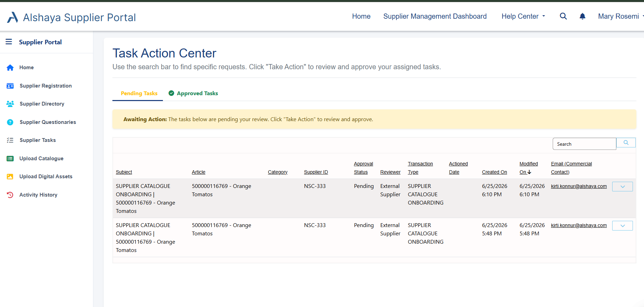
Task: Click the Supplier Registration card icon
Action: [10, 86]
